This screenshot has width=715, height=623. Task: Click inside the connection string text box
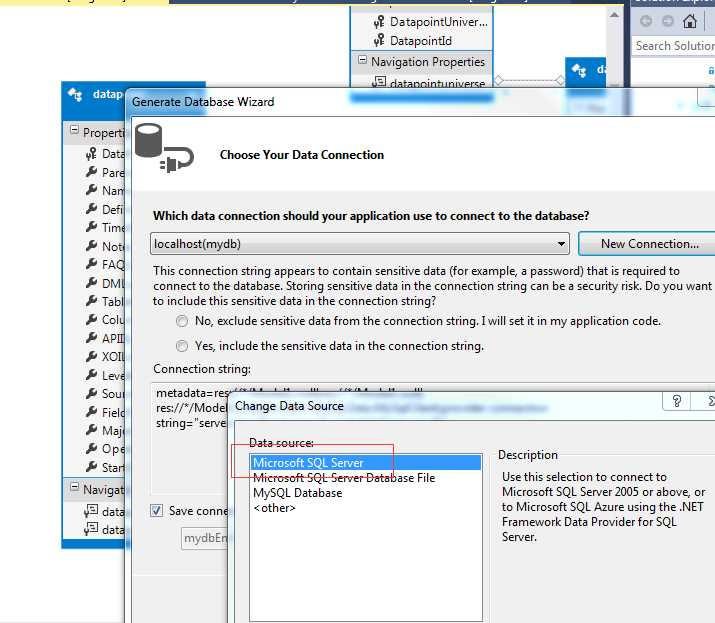coord(190,438)
